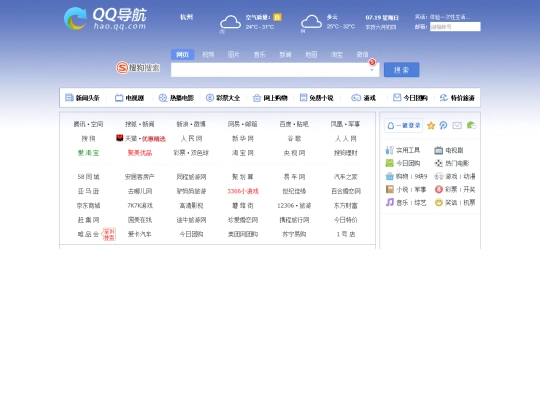Switch to the 新闻 search tab

285,54
